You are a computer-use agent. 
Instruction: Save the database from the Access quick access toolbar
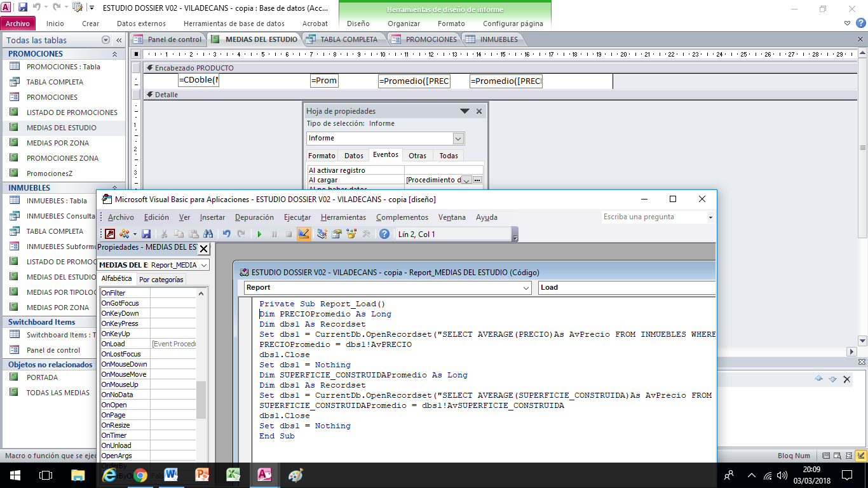point(23,8)
